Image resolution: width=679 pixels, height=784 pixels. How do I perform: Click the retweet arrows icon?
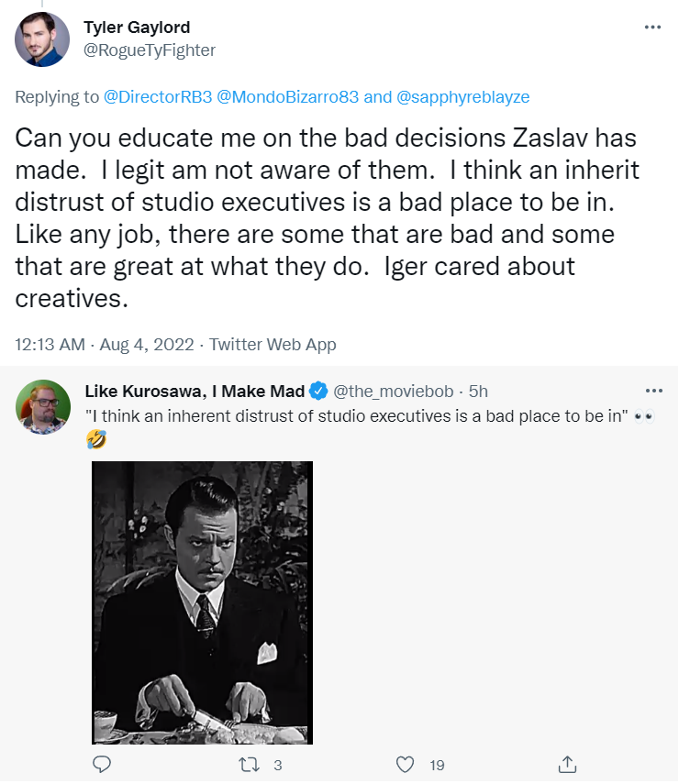249,765
